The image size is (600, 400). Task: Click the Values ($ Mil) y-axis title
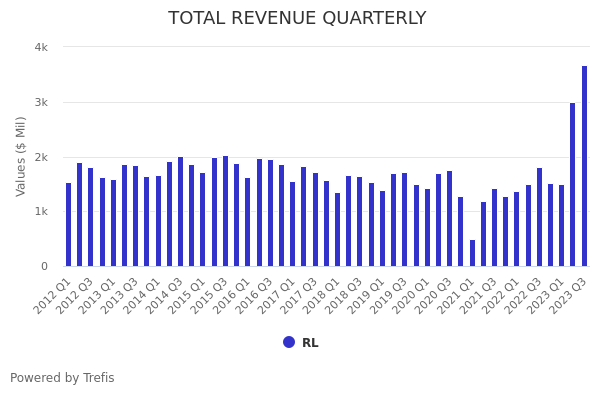tap(21, 156)
